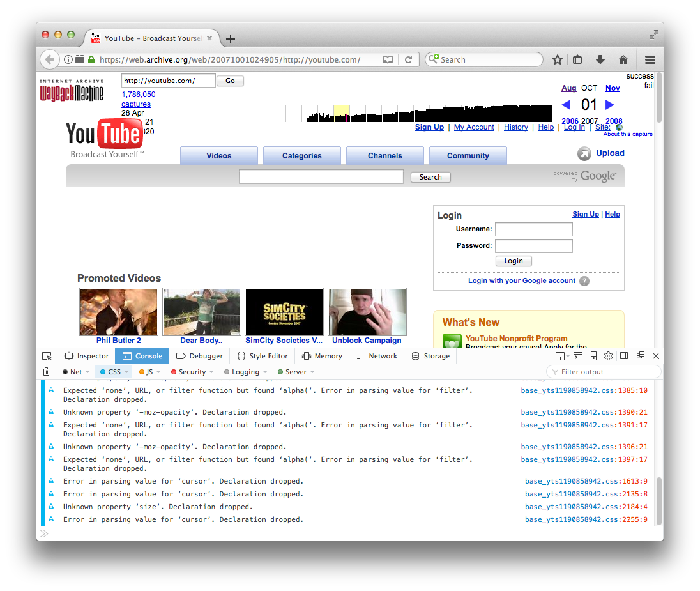
Task: Activate the element picker in devtools
Action: [47, 356]
